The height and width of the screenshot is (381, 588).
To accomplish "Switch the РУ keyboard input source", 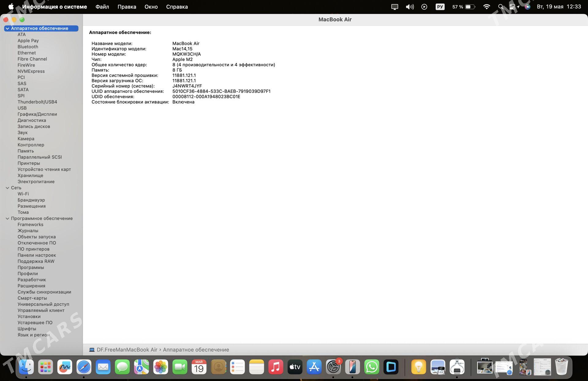I will [x=440, y=7].
